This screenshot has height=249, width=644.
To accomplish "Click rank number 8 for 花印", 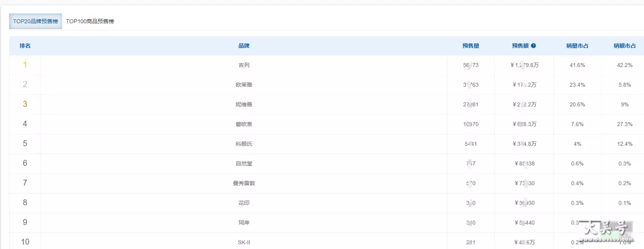I will coord(25,203).
